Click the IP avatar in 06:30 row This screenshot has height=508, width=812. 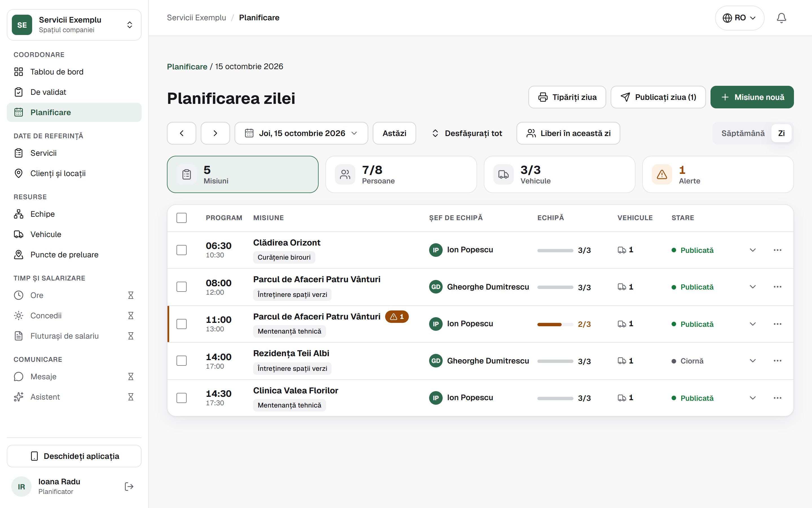[436, 250]
